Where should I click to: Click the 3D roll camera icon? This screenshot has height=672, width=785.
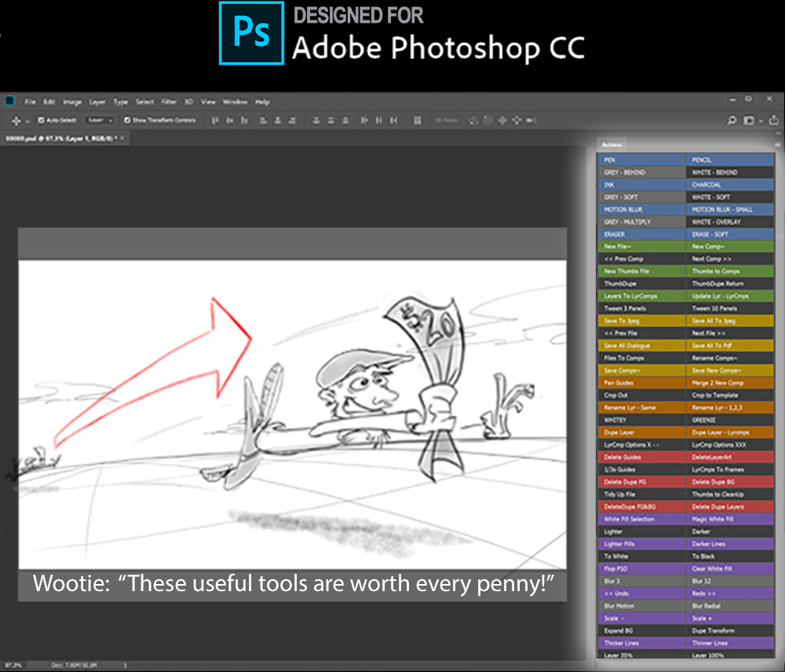(x=487, y=120)
